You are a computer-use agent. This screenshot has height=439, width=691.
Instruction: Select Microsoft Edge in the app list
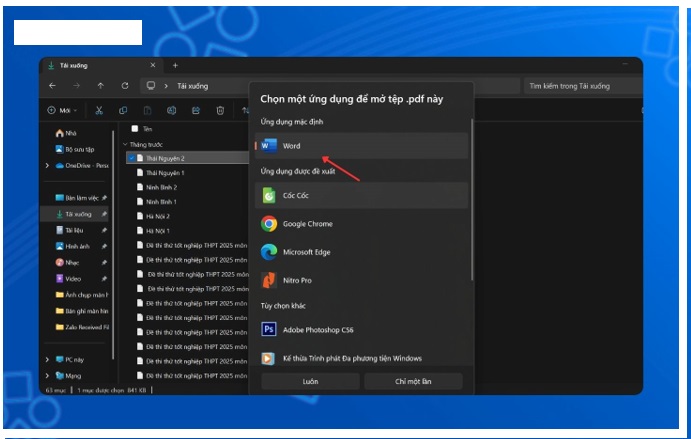coord(269,252)
